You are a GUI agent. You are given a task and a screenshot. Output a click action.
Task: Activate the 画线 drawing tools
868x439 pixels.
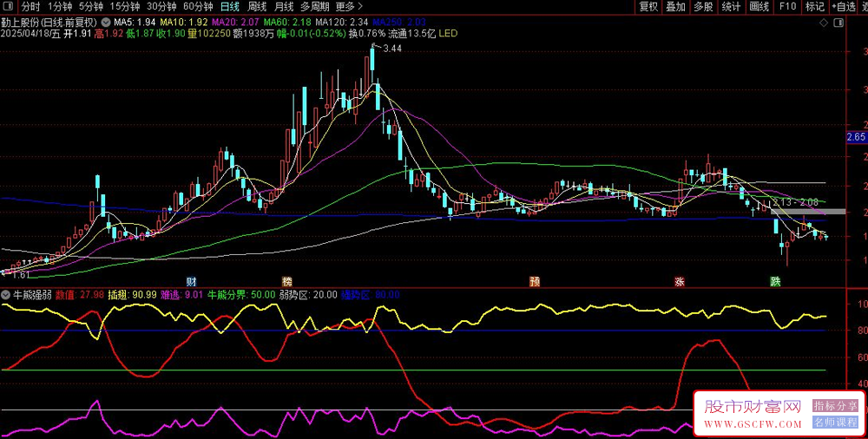tap(759, 7)
